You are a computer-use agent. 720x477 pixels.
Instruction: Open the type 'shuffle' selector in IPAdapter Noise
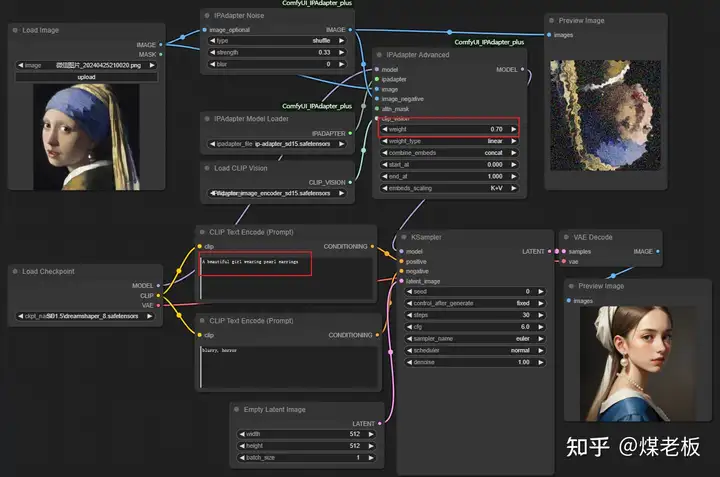(277, 40)
